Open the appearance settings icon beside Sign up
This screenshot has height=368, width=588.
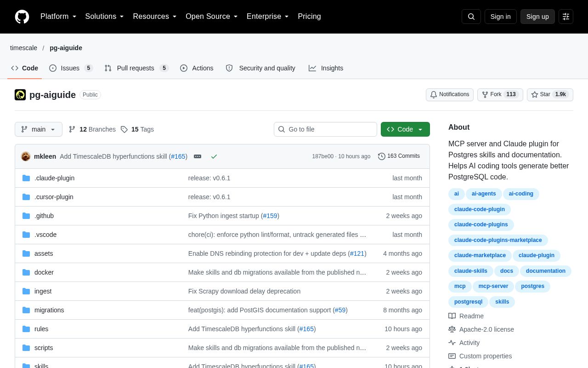566,17
